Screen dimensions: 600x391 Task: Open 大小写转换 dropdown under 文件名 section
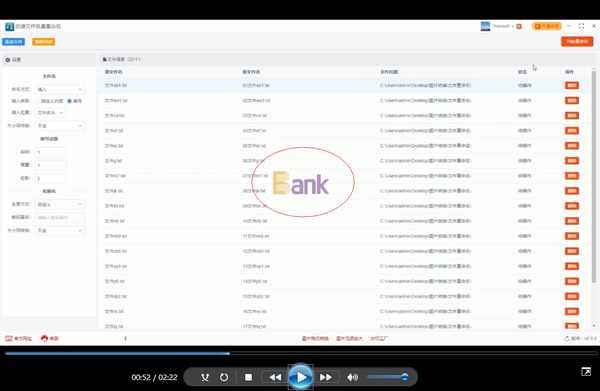pos(60,125)
